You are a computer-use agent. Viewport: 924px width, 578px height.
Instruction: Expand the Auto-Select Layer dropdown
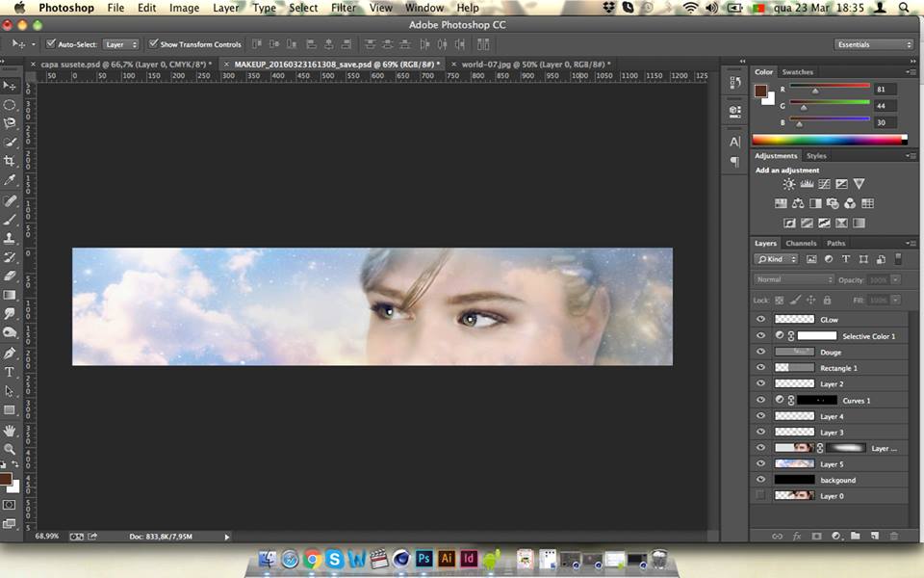coord(121,44)
